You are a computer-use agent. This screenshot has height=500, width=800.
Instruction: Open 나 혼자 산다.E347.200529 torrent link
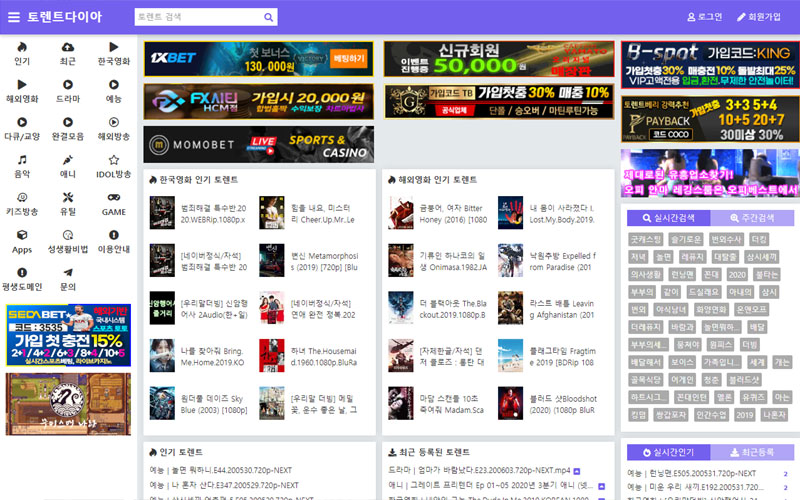(x=224, y=485)
